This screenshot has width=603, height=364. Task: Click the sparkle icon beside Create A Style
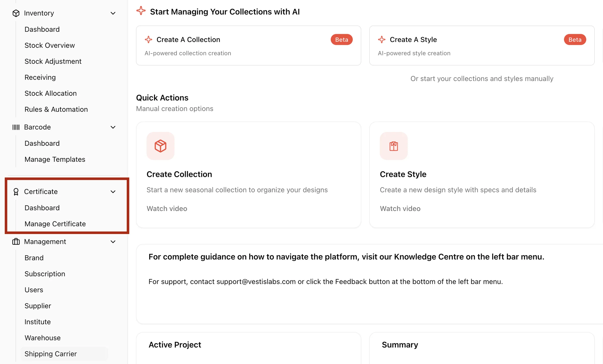pyautogui.click(x=382, y=39)
